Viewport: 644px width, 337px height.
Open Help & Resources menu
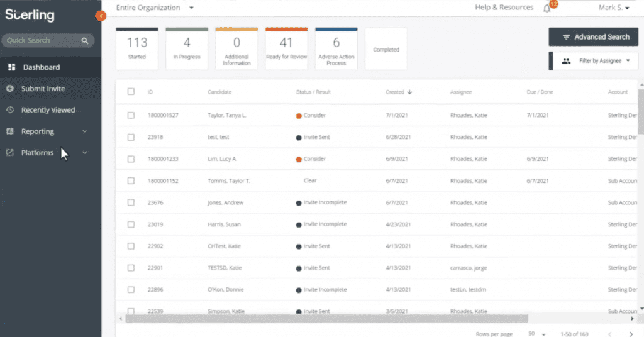click(x=504, y=8)
